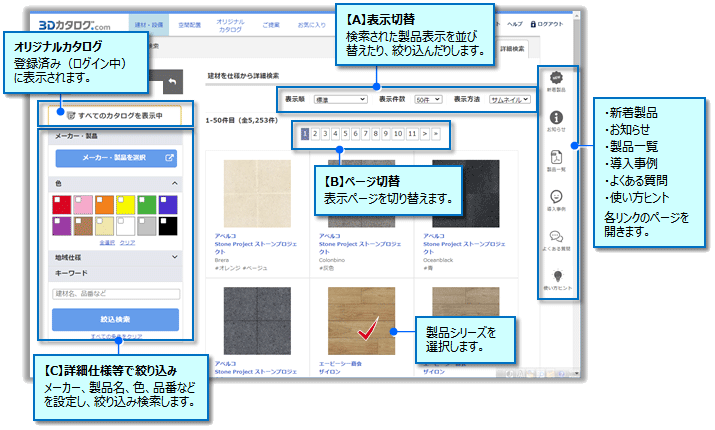The height and width of the screenshot is (430, 715).
Task: Click the ヘルプ link in header
Action: pos(515,24)
